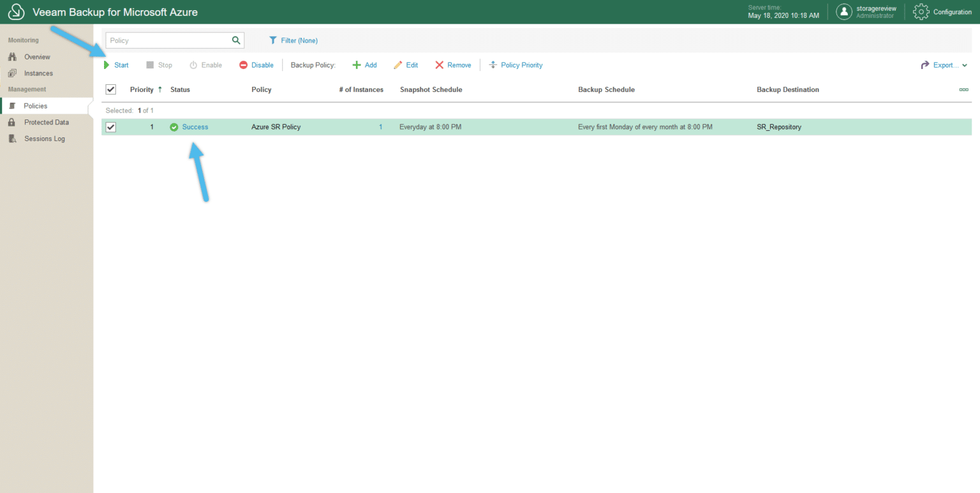Click the Overview binoculars icon
980x493 pixels.
tap(12, 57)
